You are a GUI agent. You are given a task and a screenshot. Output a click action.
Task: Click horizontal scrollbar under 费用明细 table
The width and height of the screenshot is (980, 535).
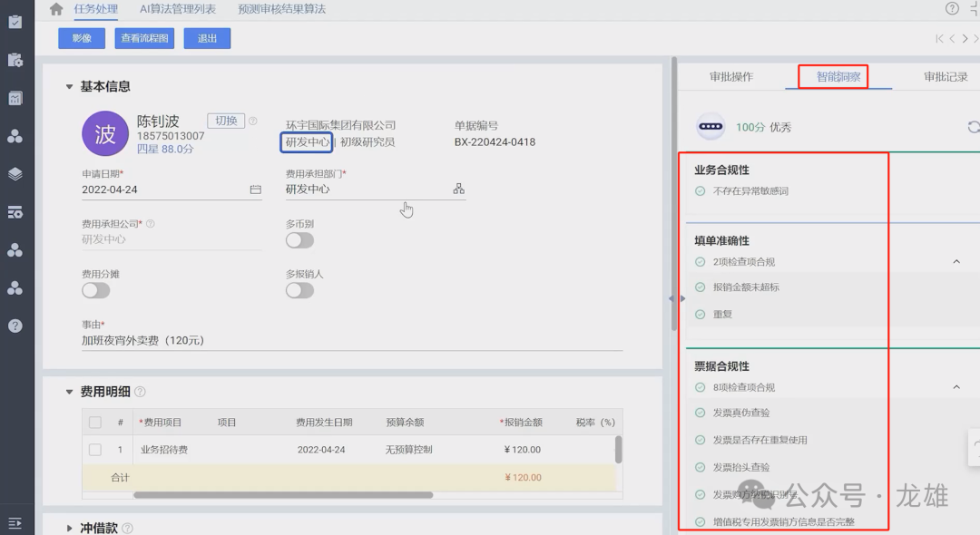tap(283, 495)
